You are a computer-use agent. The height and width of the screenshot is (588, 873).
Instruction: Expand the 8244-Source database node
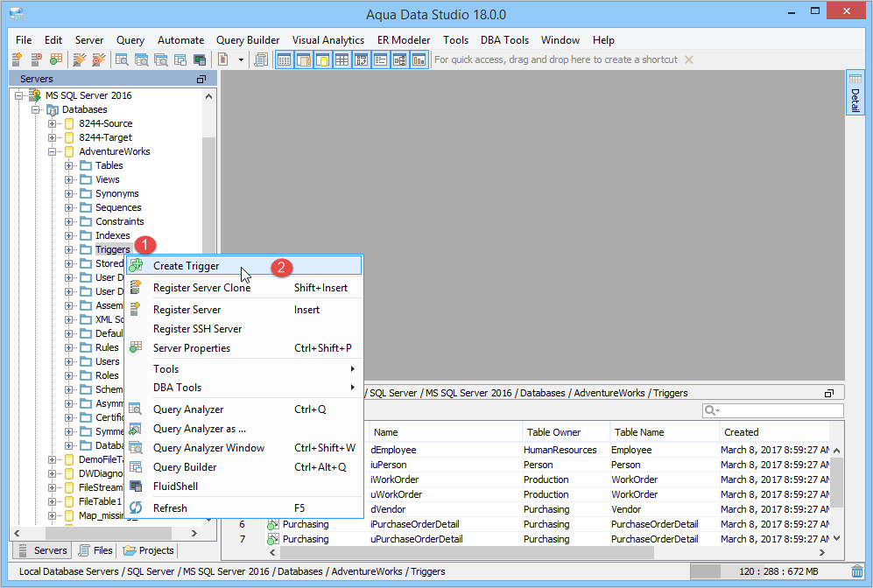coord(52,123)
